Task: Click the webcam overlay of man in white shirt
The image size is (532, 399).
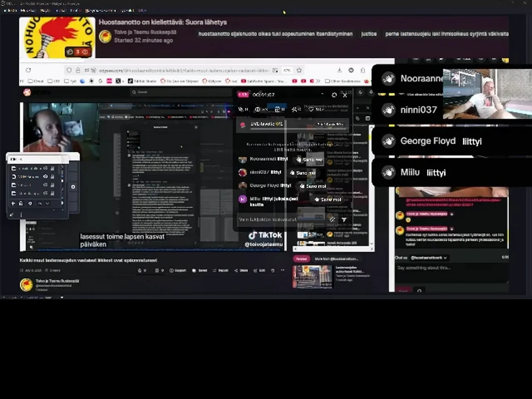Action: click(x=487, y=94)
